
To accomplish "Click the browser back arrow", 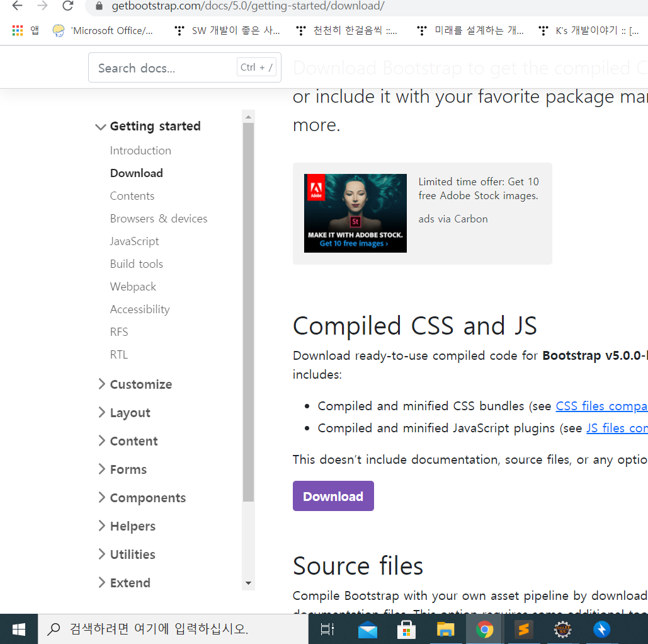I will point(18,6).
